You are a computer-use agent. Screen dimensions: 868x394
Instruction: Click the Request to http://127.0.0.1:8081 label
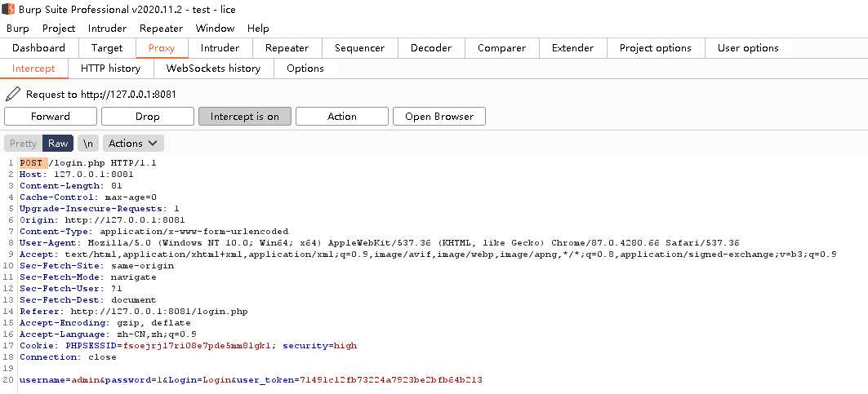coord(101,95)
